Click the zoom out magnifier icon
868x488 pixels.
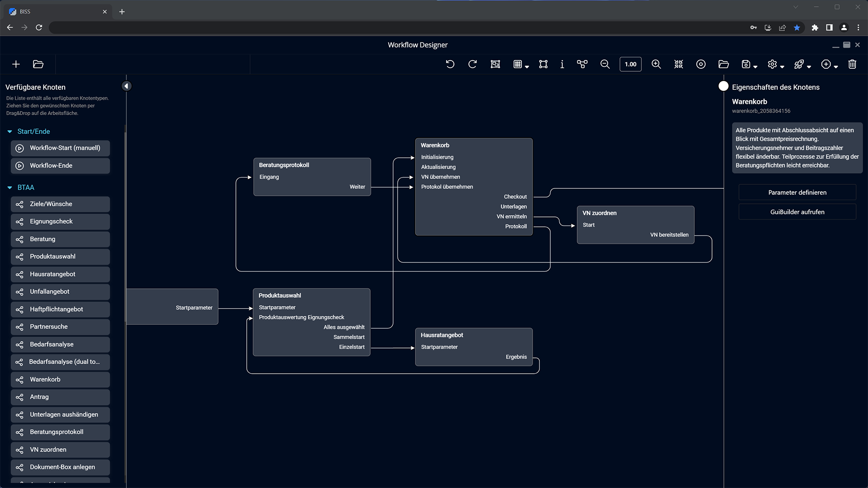coord(605,64)
